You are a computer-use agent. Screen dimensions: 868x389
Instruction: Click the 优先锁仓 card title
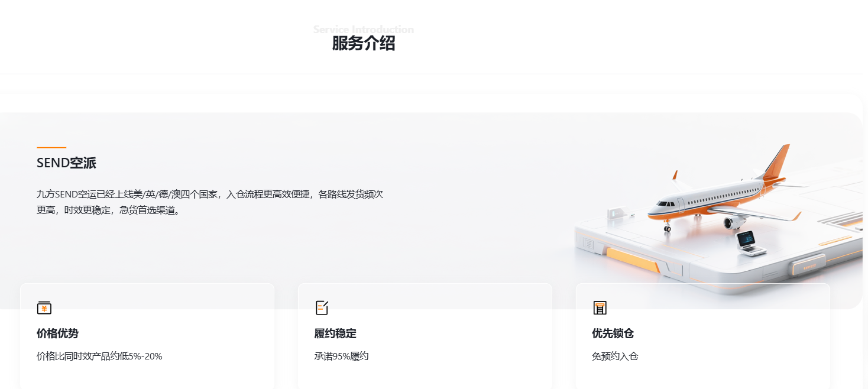pyautogui.click(x=613, y=333)
